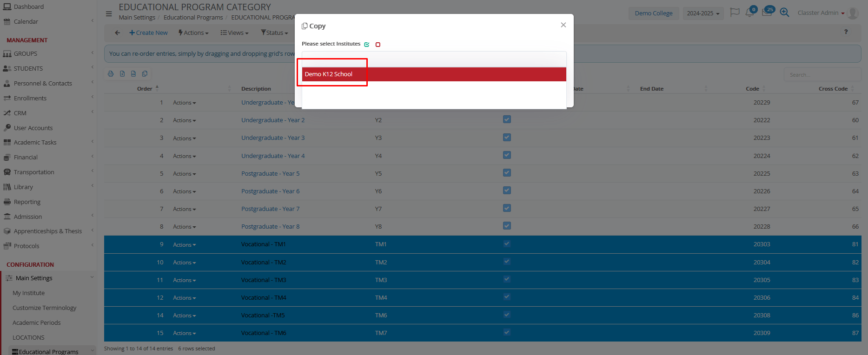
Task: Open the messages envelope icon
Action: click(767, 13)
